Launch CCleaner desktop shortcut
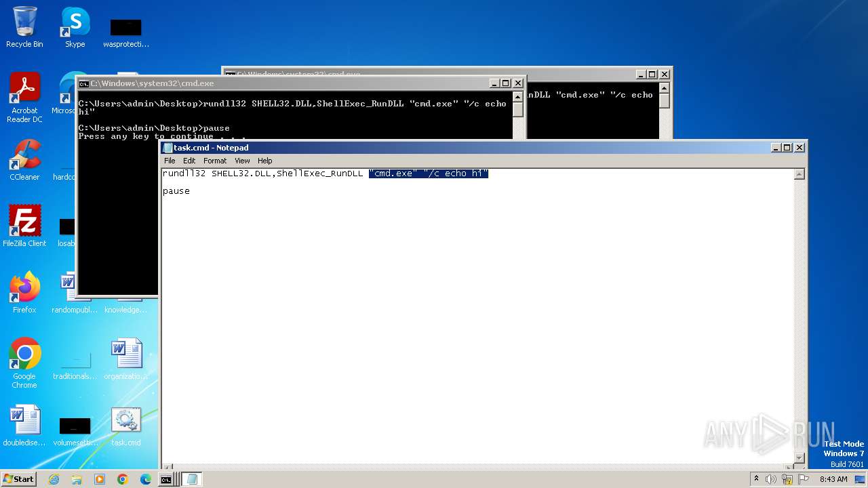Screen dimensions: 868x488 point(24,160)
